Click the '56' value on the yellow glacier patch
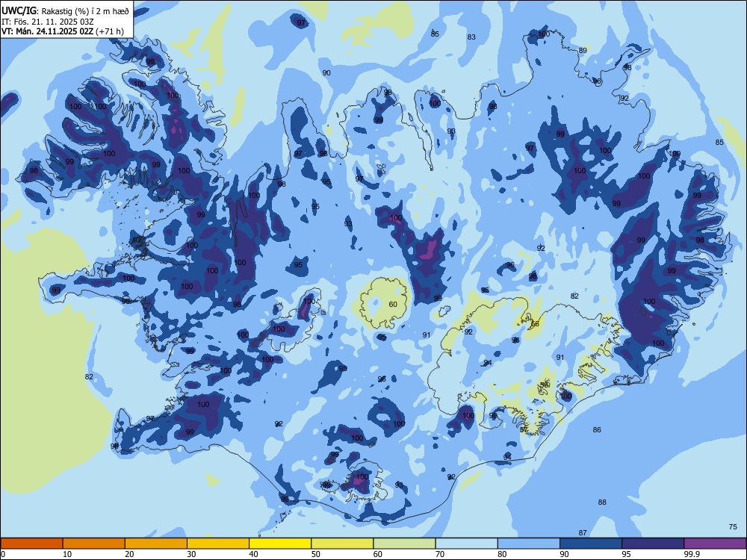The width and height of the screenshot is (747, 560). pyautogui.click(x=535, y=324)
